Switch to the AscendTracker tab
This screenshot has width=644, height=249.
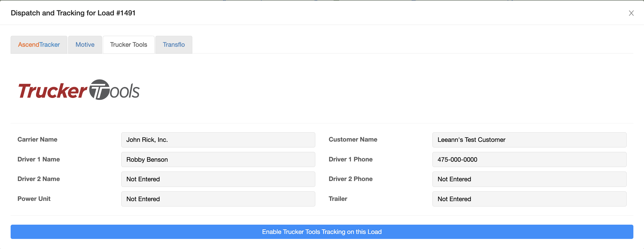point(39,45)
